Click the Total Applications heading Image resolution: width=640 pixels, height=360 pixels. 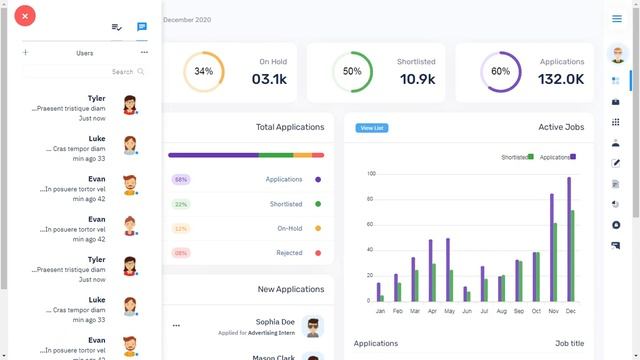point(290,127)
